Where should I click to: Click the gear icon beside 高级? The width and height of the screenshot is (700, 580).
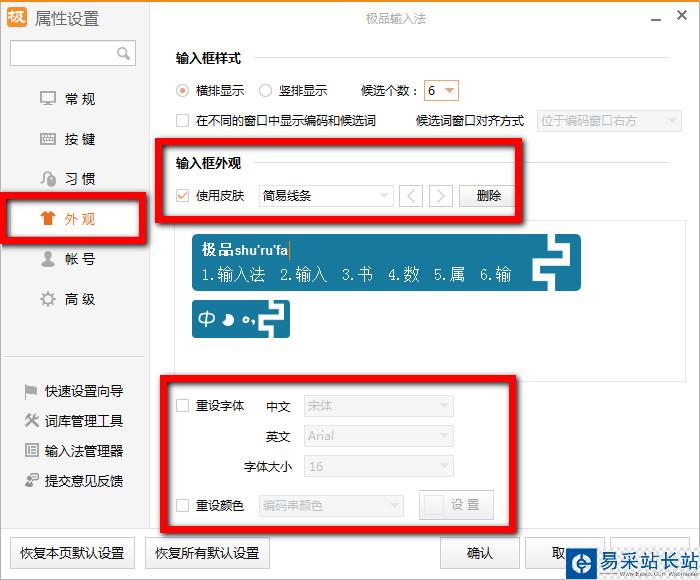tap(48, 299)
